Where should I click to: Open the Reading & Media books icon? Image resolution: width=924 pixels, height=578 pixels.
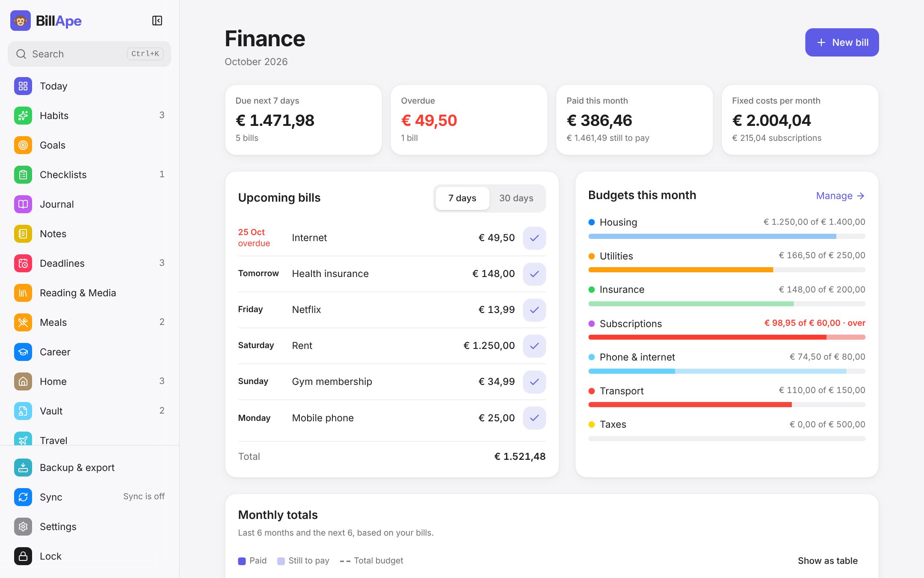coord(23,293)
